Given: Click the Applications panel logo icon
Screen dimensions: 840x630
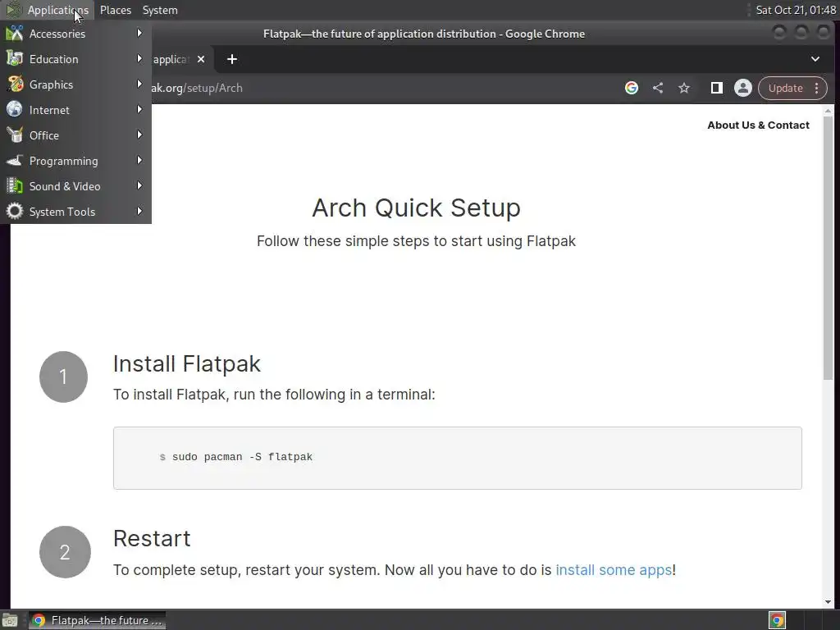Looking at the screenshot, I should pyautogui.click(x=13, y=10).
